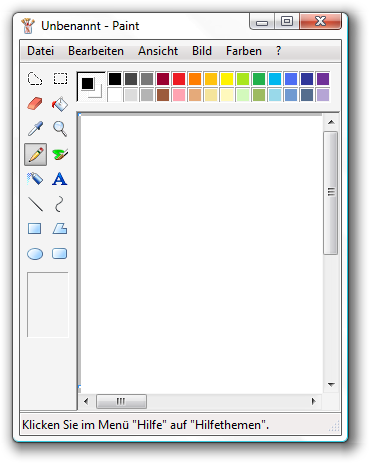Screen dimensions: 370x464
Task: Click the vertical scrollbar thumb
Action: pyautogui.click(x=331, y=193)
